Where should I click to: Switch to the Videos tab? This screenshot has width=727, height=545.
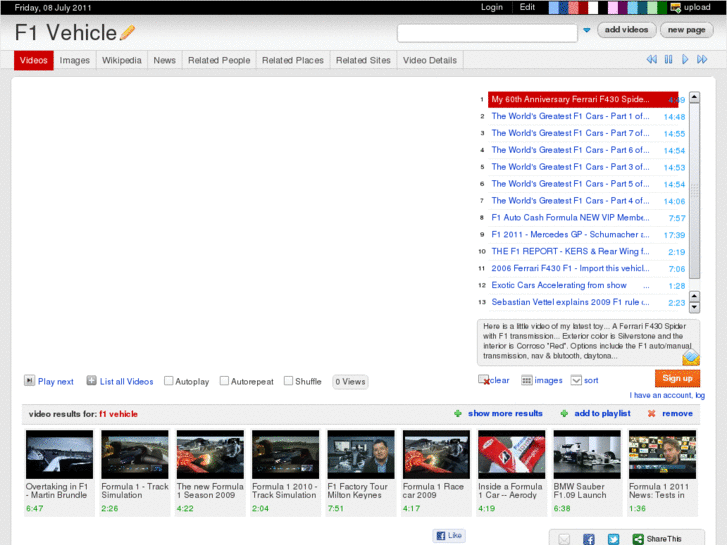pos(33,60)
